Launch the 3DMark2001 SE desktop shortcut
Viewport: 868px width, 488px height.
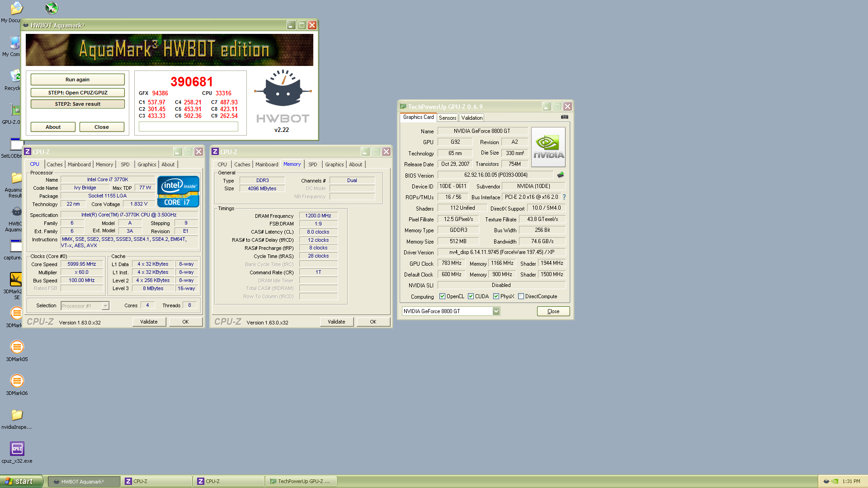[16, 280]
